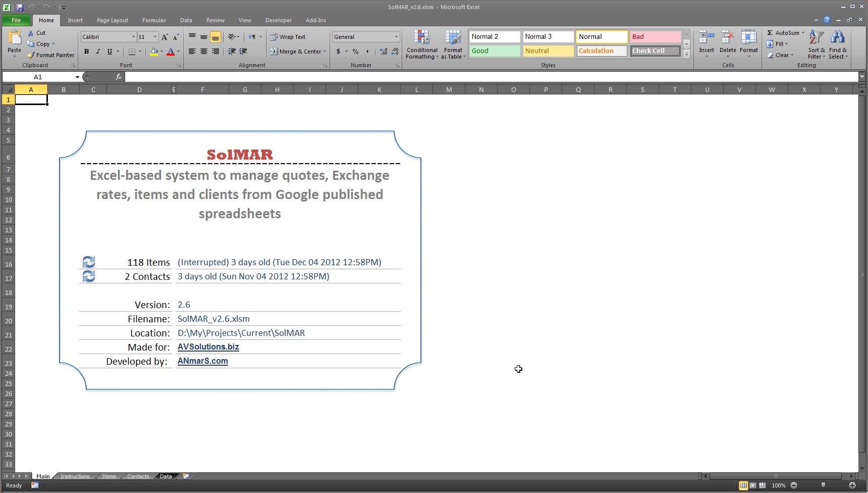Apply align text left
Viewport: 868px width, 493px height.
[192, 52]
